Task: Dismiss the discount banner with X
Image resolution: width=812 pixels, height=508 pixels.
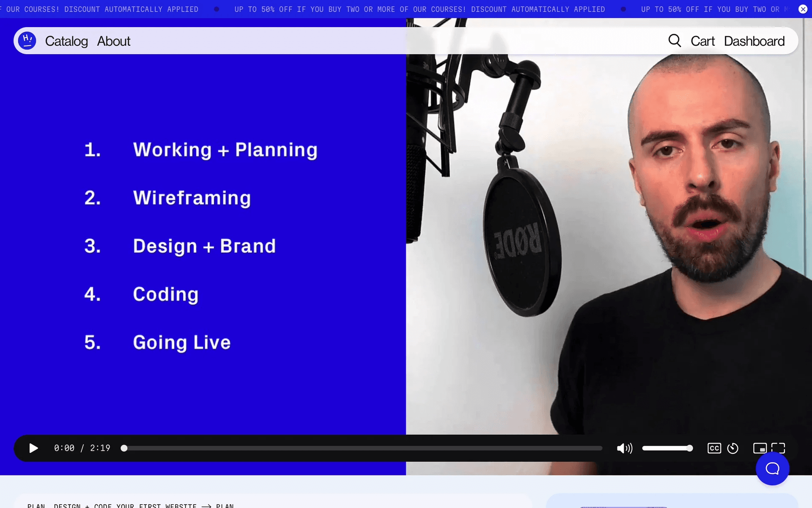Action: click(x=803, y=9)
